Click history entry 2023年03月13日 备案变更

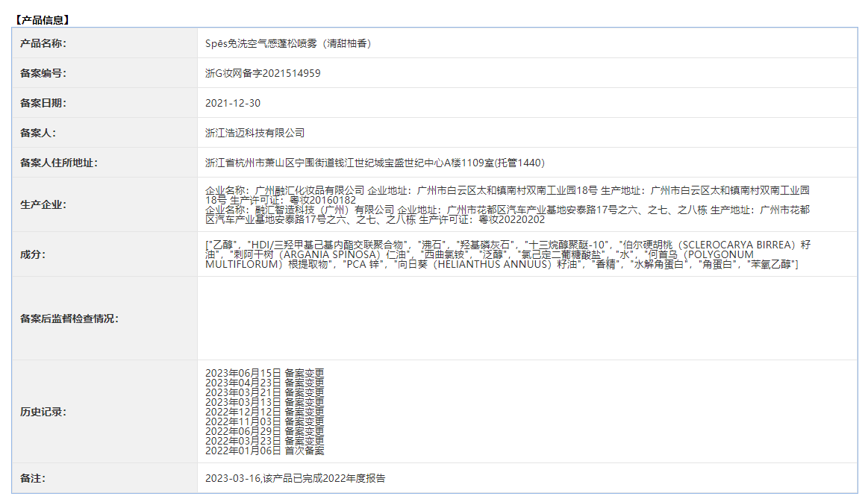[x=265, y=402]
